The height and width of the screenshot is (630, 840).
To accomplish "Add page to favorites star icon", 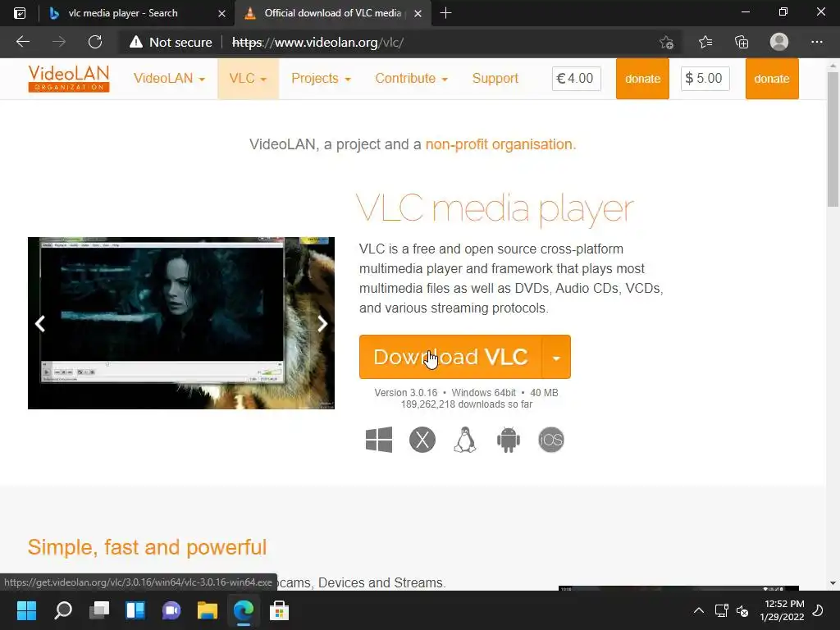I will click(x=666, y=42).
